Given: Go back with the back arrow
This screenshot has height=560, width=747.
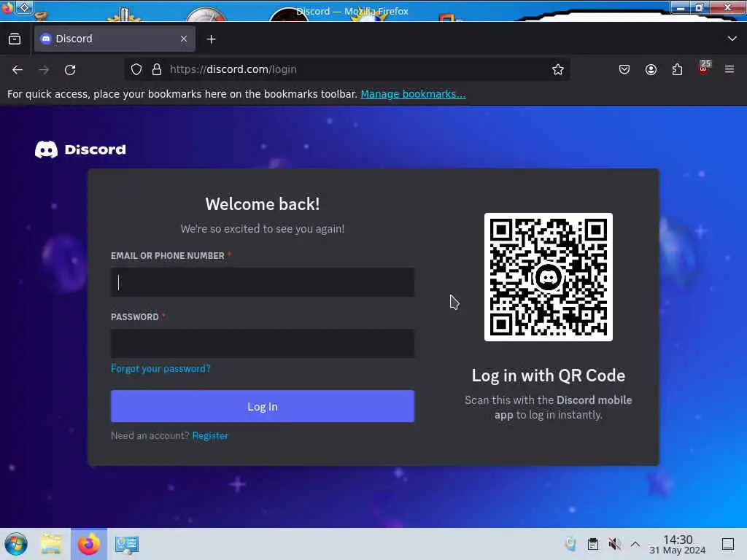Looking at the screenshot, I should (x=18, y=70).
